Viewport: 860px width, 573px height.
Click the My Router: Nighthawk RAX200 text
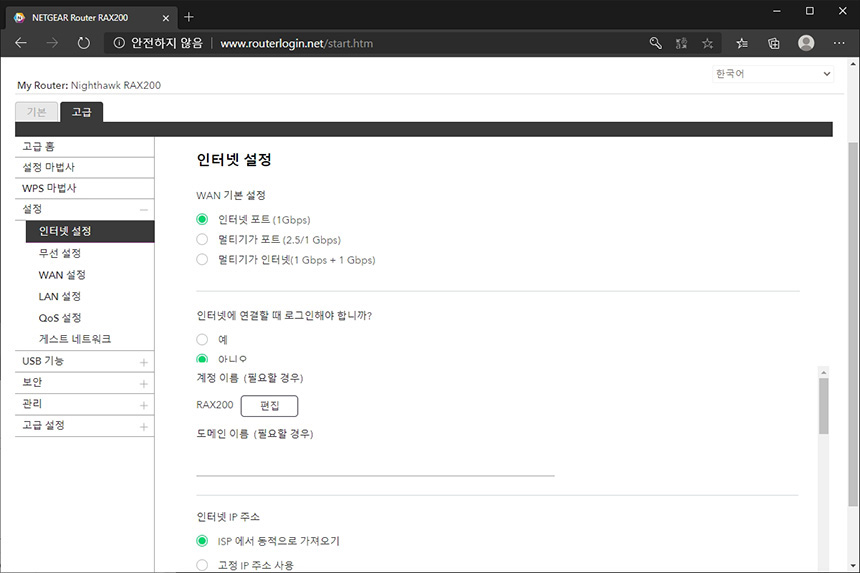point(89,86)
